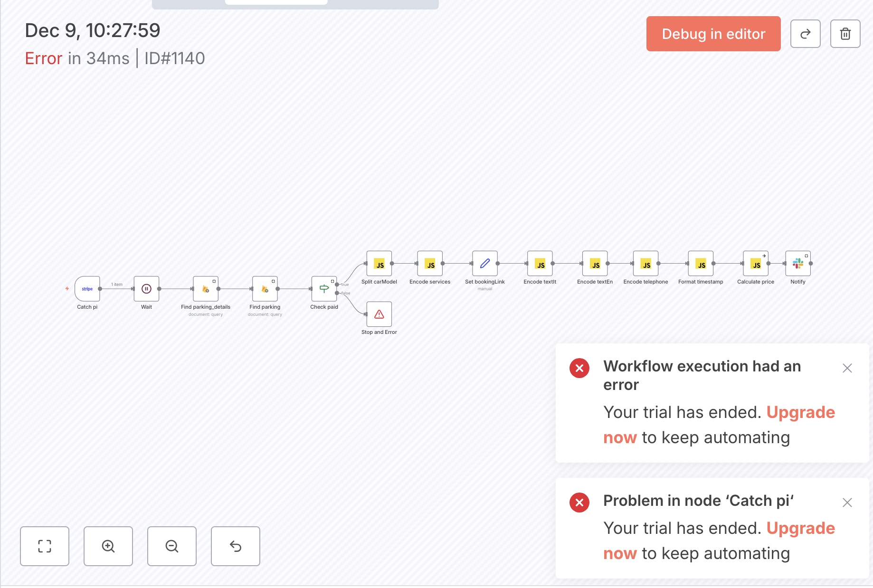Open the 'Set bookingLink' edit node

[x=484, y=264]
